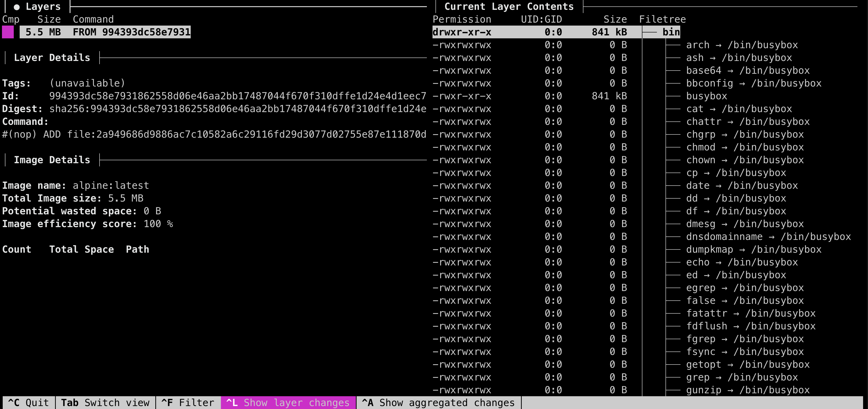Click the #(nop) ADD file command text

[x=214, y=134]
